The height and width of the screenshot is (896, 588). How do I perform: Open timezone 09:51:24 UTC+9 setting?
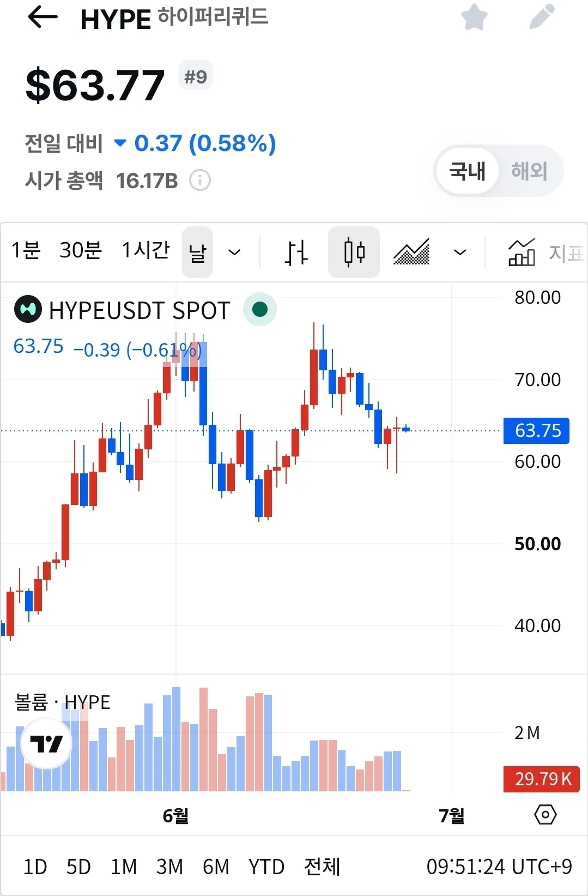(x=499, y=867)
